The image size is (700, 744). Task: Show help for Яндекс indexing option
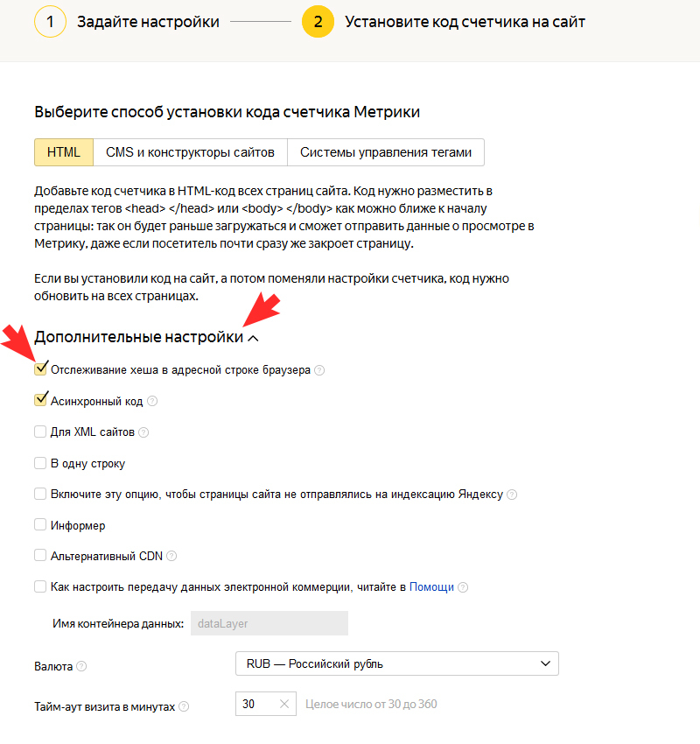[512, 495]
